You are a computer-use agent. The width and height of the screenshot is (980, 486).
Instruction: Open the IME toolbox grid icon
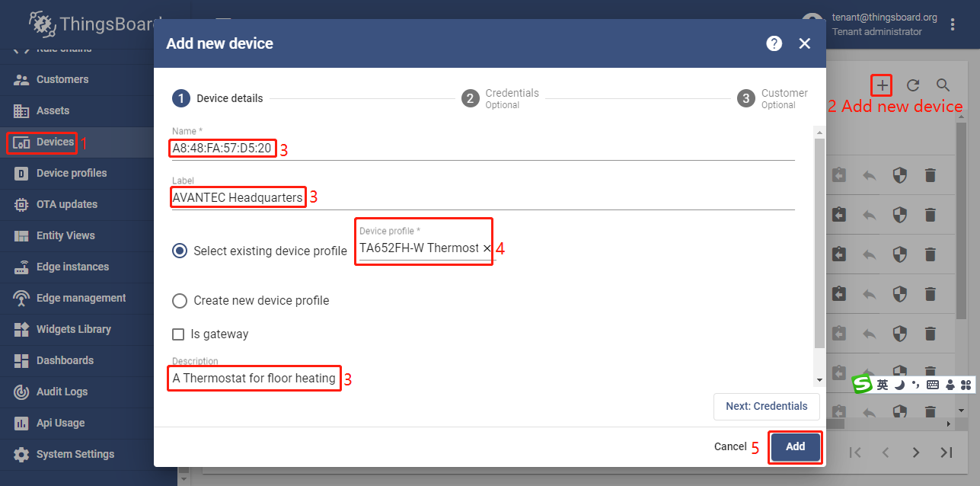pyautogui.click(x=966, y=385)
